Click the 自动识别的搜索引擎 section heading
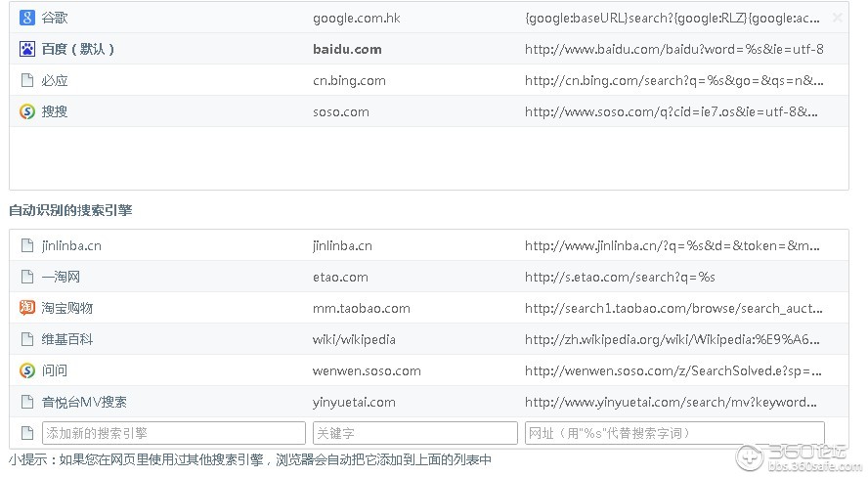This screenshot has height=477, width=868. (x=70, y=210)
